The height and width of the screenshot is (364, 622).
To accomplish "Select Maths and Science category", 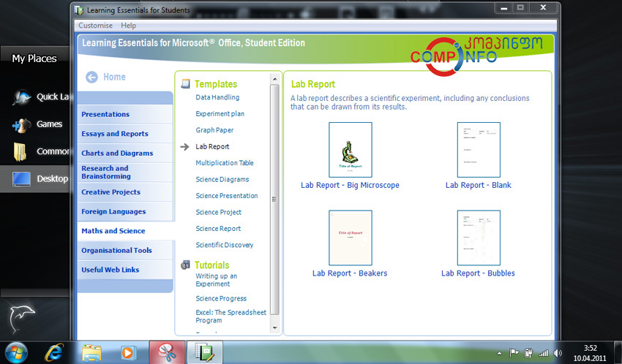I will [125, 230].
